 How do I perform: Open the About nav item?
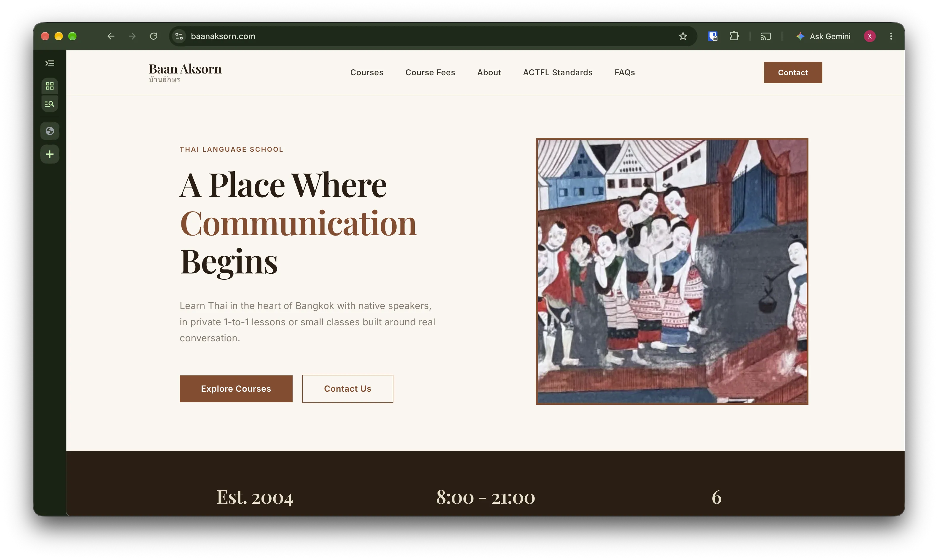click(489, 73)
